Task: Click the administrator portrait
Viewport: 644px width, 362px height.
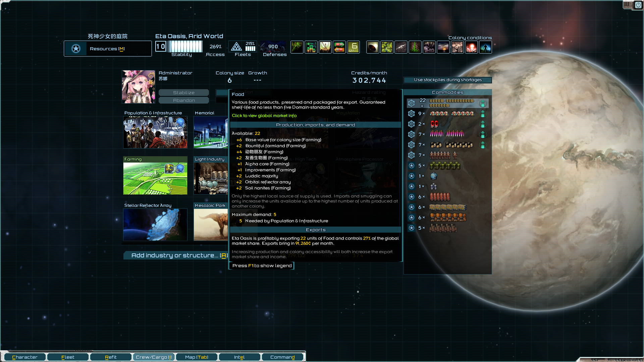Action: (x=138, y=86)
